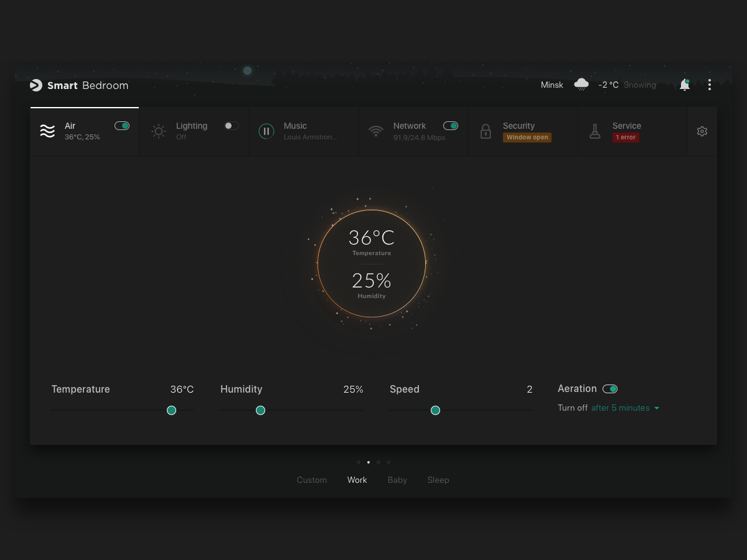The width and height of the screenshot is (747, 560).
Task: Click the Air waves icon
Action: coord(47,131)
